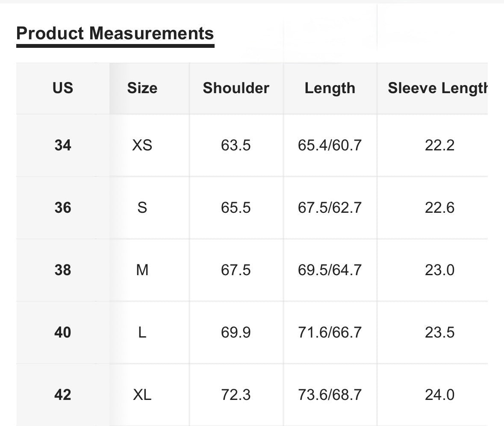Select the Sleeve Length column header
Viewport: 504px width, 426px height.
(438, 88)
